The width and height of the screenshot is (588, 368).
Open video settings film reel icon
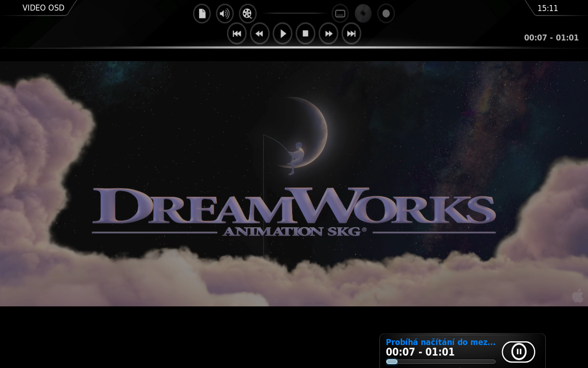248,13
